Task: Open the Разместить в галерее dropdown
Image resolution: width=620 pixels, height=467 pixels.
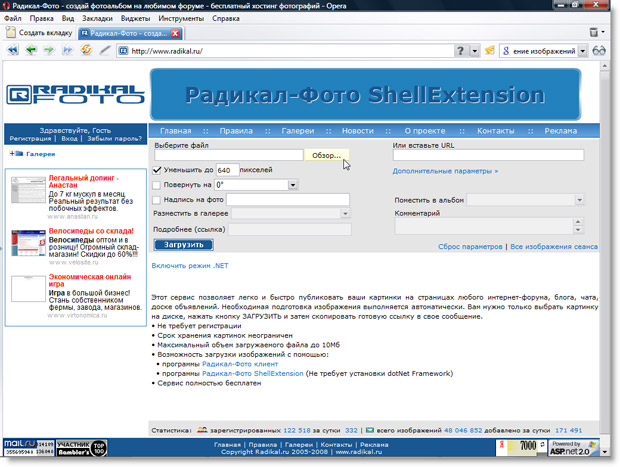Action: pyautogui.click(x=345, y=214)
